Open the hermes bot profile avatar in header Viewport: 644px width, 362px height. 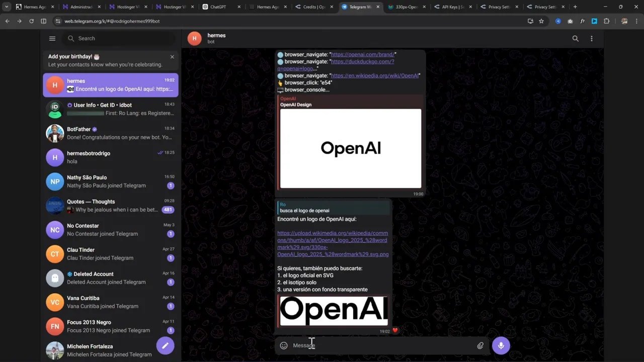click(x=194, y=38)
